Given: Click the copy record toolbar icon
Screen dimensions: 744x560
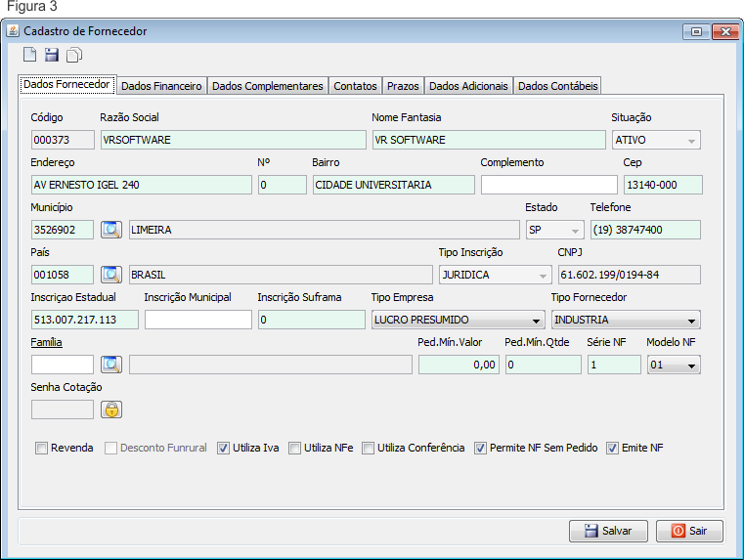Looking at the screenshot, I should pyautogui.click(x=74, y=55).
